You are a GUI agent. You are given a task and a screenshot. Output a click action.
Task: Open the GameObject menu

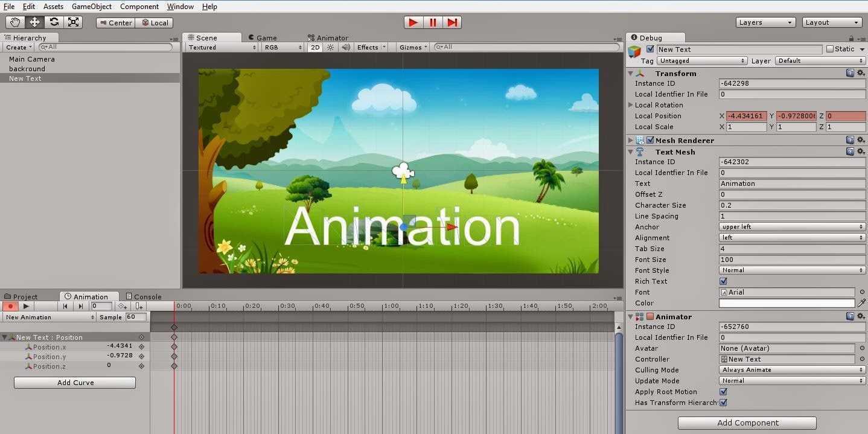point(91,7)
